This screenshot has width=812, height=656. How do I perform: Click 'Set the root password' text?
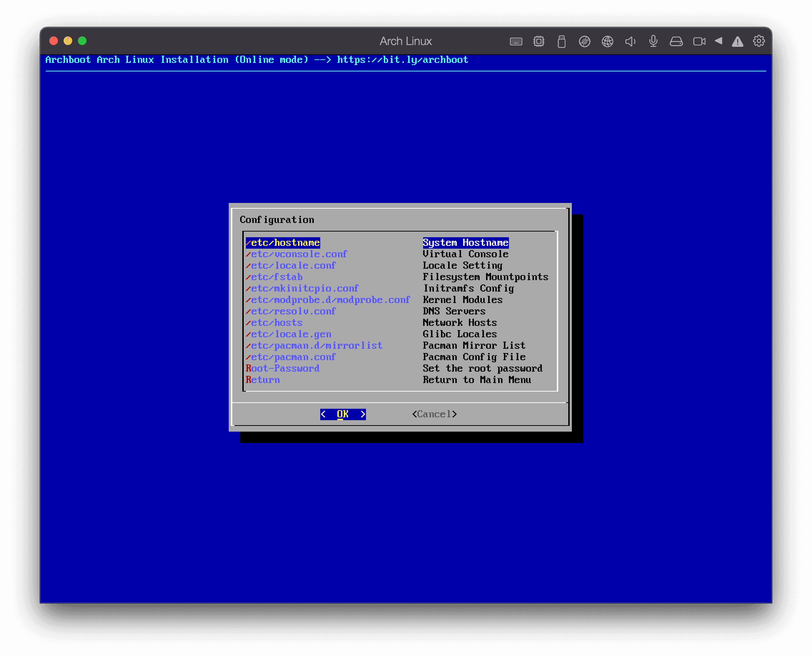coord(483,368)
